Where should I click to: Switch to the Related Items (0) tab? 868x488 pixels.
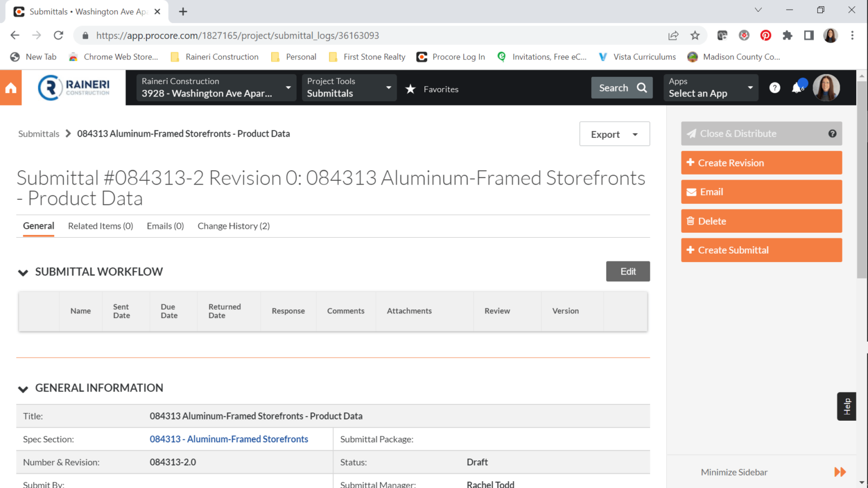click(101, 226)
